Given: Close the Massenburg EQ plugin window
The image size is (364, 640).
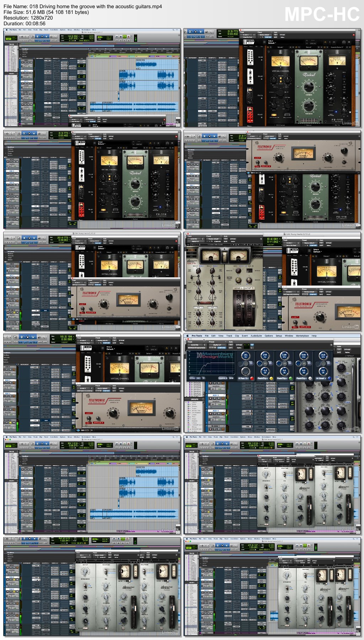Looking at the screenshot, I should [x=188, y=339].
